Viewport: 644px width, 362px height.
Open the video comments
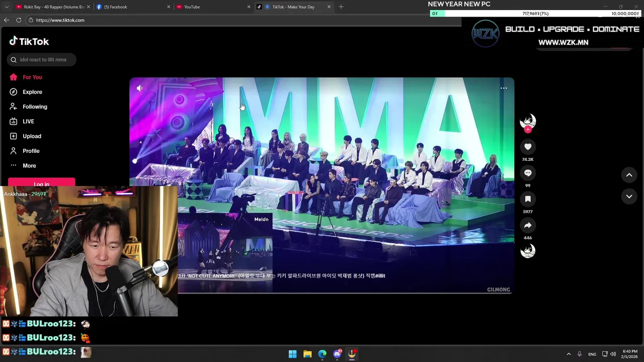coord(528,172)
